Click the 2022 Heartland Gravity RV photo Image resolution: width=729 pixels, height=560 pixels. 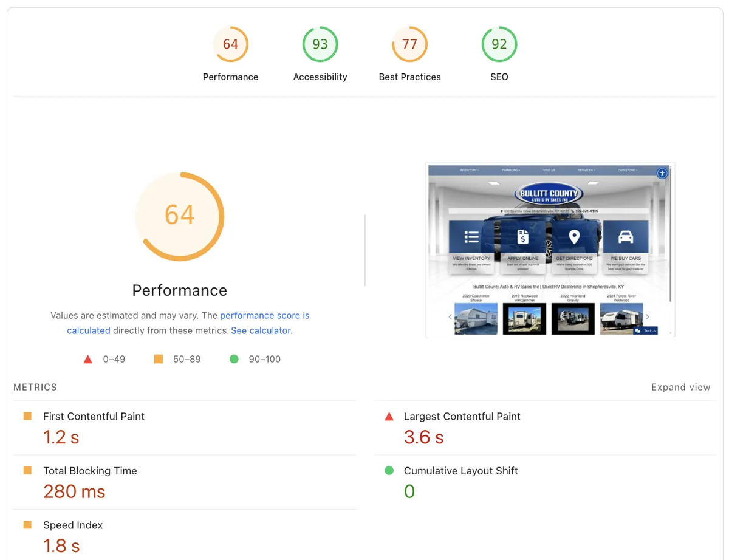click(573, 319)
